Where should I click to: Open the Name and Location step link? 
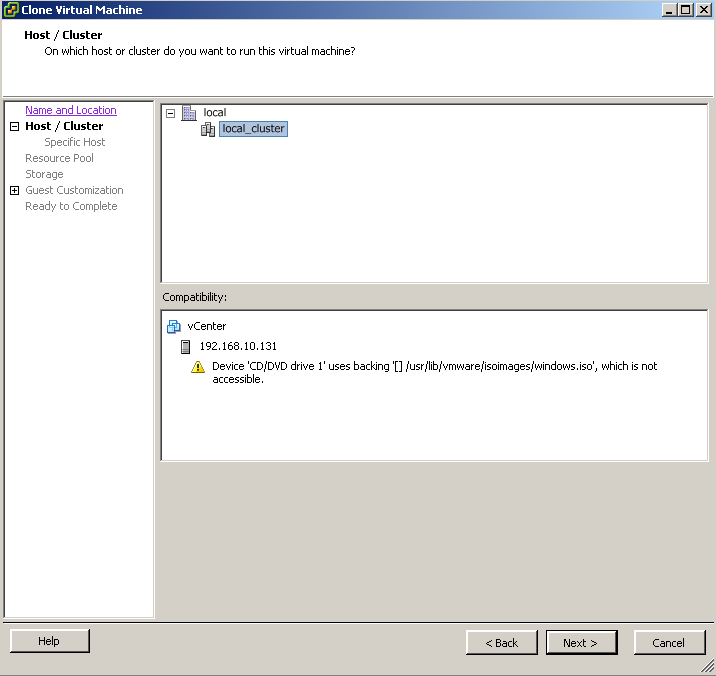(x=71, y=110)
